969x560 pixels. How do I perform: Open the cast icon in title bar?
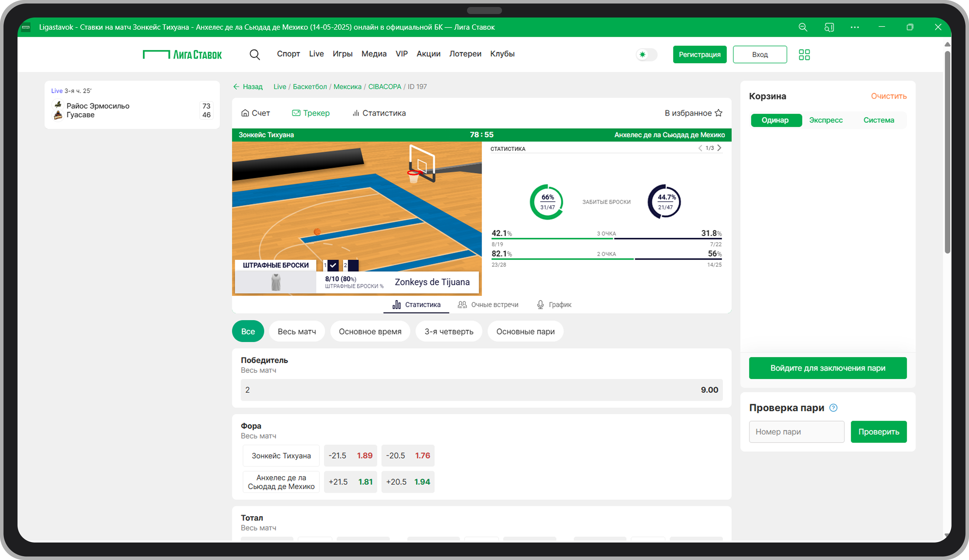pyautogui.click(x=829, y=27)
